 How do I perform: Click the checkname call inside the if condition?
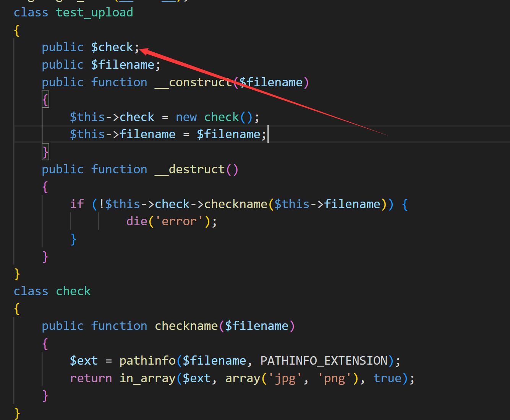click(236, 204)
